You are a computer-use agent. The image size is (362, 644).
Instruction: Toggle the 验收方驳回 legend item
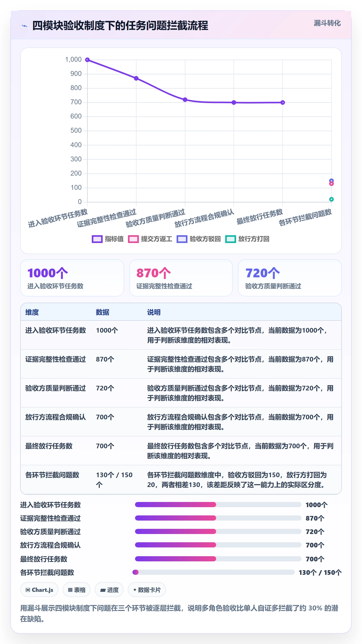point(199,239)
